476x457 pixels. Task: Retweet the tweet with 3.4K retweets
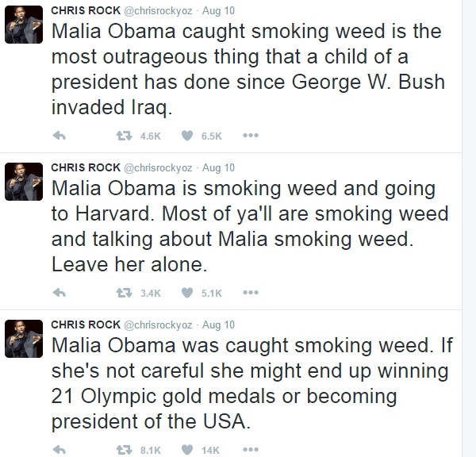(125, 293)
